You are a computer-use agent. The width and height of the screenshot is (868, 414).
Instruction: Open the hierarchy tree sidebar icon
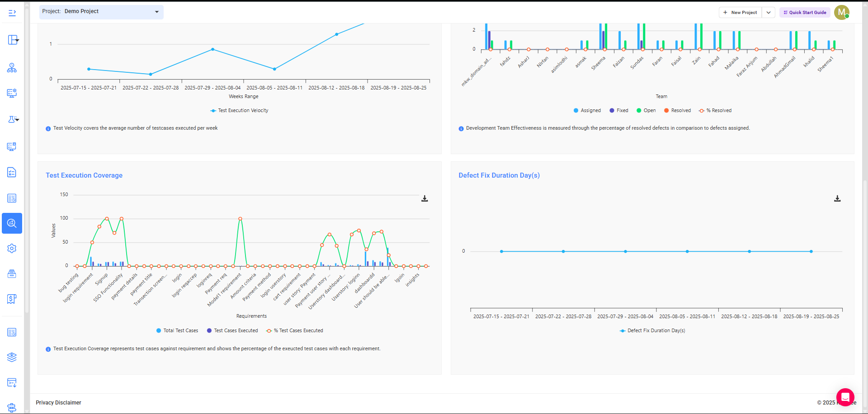pyautogui.click(x=12, y=68)
